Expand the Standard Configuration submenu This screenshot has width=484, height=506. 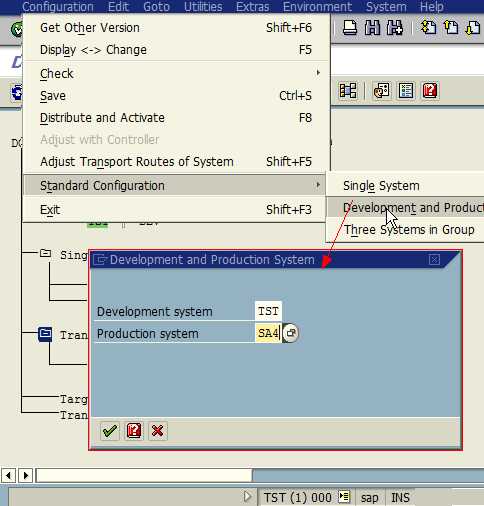[175, 185]
